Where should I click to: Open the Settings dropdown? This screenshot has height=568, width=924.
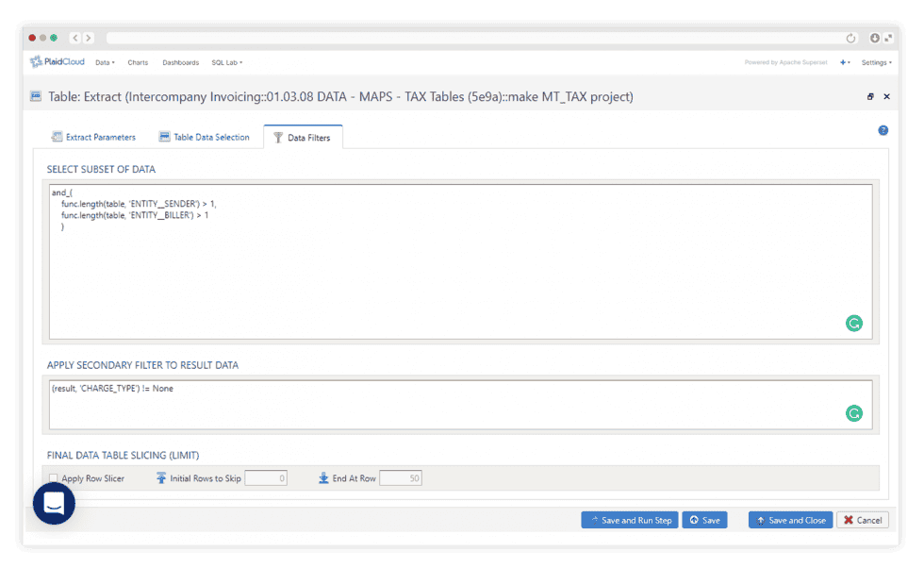pyautogui.click(x=876, y=62)
